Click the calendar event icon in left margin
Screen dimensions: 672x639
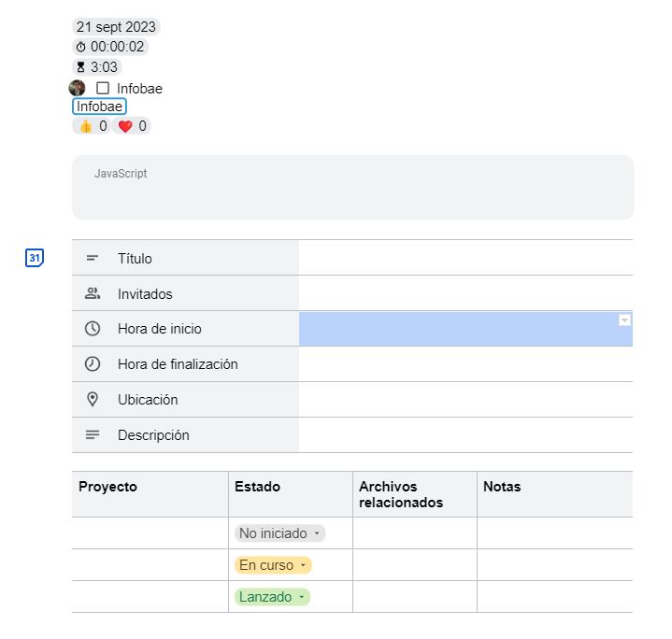34,258
